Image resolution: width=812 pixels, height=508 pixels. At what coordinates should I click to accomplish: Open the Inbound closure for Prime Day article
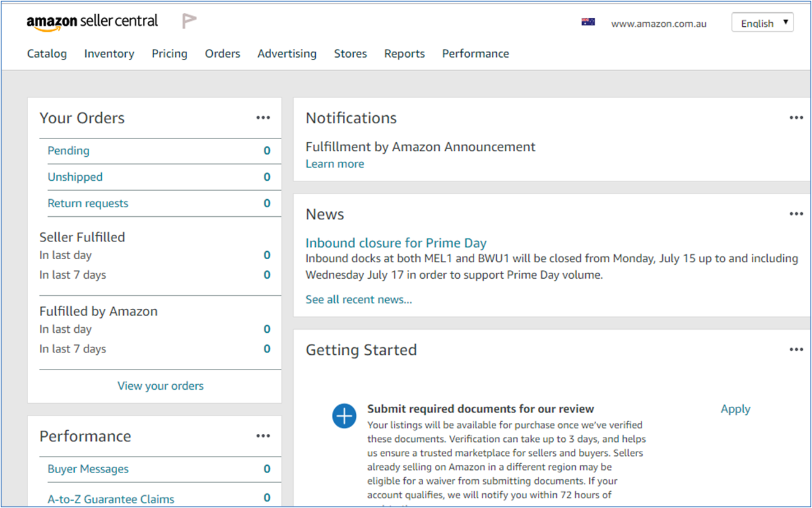[x=396, y=243]
